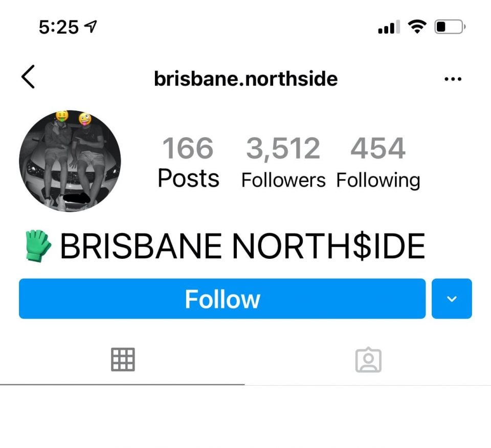Viewport: 491px width, 448px height.
Task: Open the round profile picture
Action: (70, 161)
